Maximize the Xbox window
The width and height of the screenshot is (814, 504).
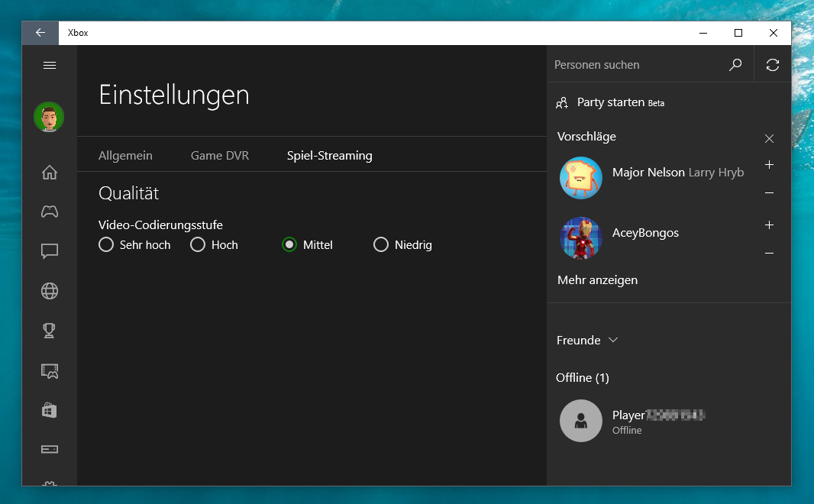click(x=738, y=33)
